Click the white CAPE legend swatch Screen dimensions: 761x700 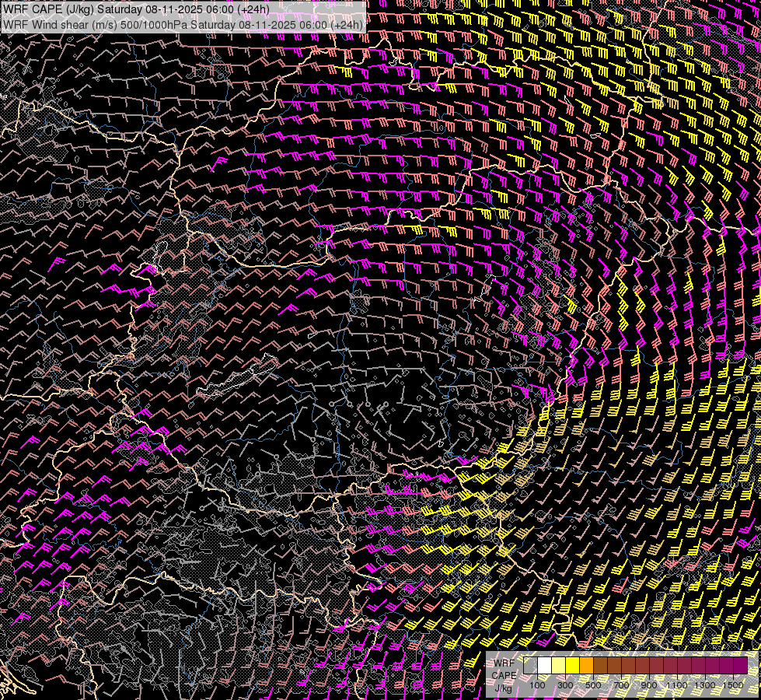[x=544, y=666]
